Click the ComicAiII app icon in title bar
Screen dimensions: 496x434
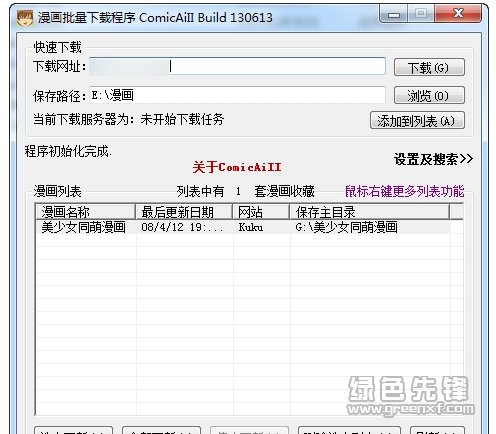pos(25,18)
